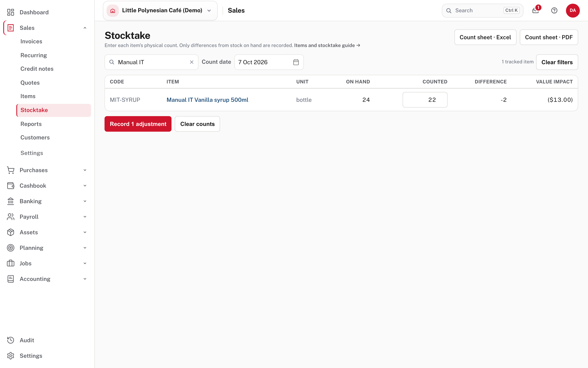Click the Manual IT stocktake search field
The image size is (588, 368).
tap(151, 62)
